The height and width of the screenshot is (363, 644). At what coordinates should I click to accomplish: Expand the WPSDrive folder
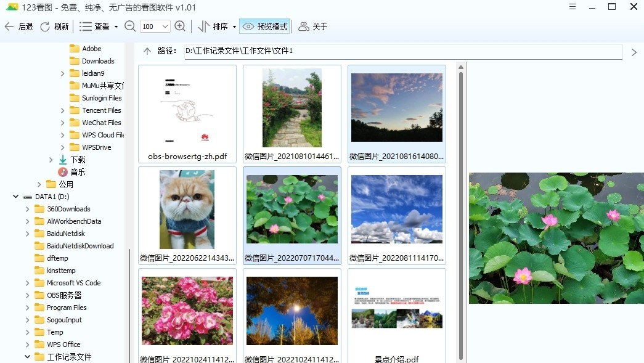coord(62,147)
